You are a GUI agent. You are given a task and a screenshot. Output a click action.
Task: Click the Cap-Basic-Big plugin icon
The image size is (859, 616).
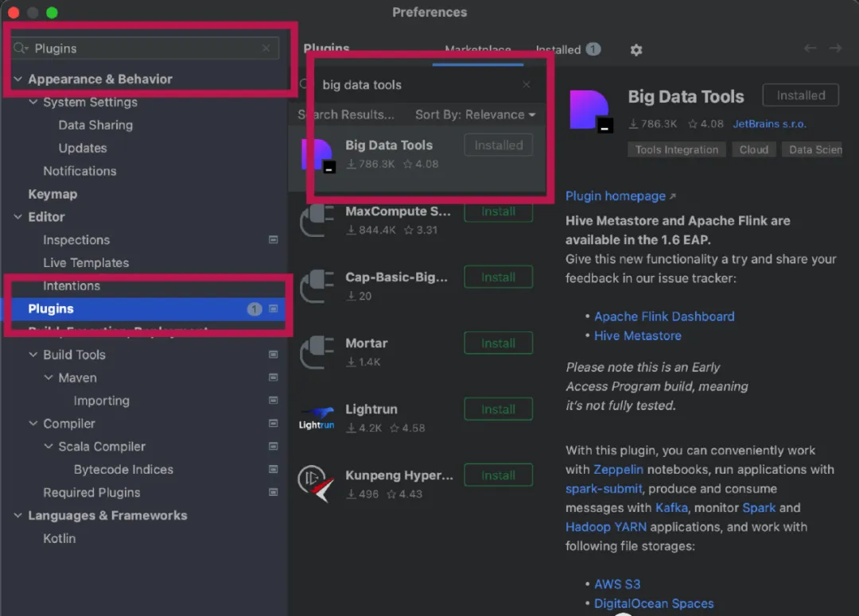(x=317, y=286)
